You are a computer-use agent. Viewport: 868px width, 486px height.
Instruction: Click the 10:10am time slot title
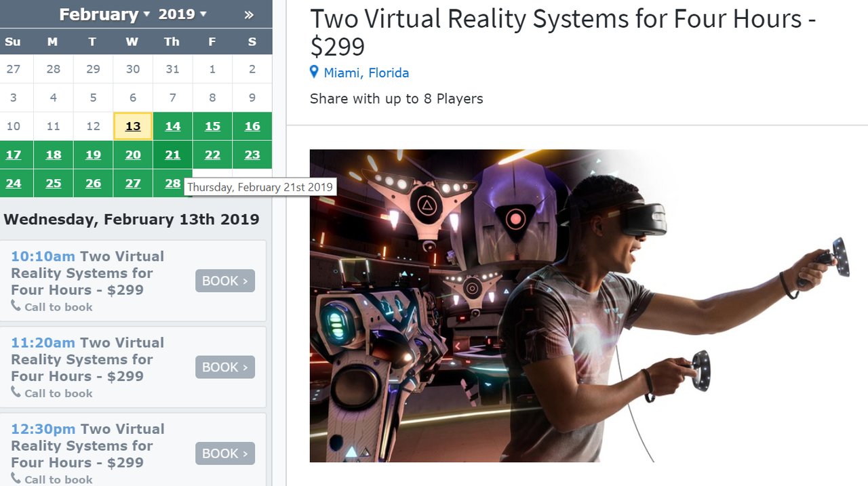87,273
